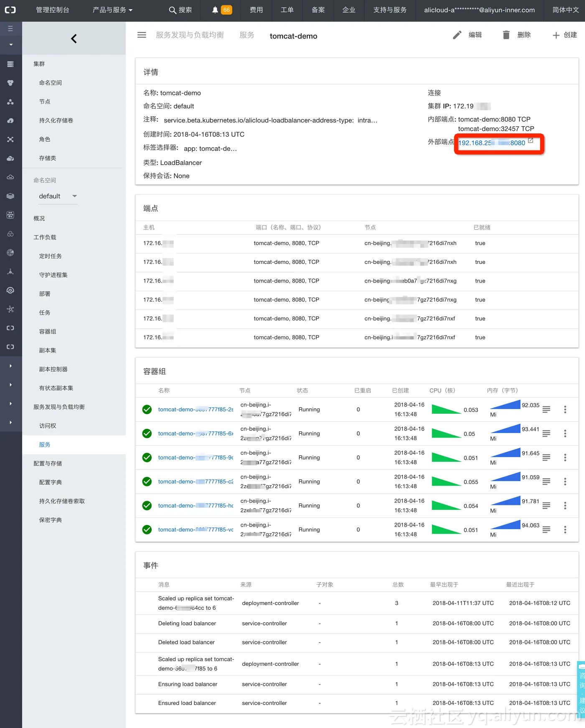Click the 删除 button
Image resolution: width=585 pixels, height=728 pixels.
coord(516,35)
